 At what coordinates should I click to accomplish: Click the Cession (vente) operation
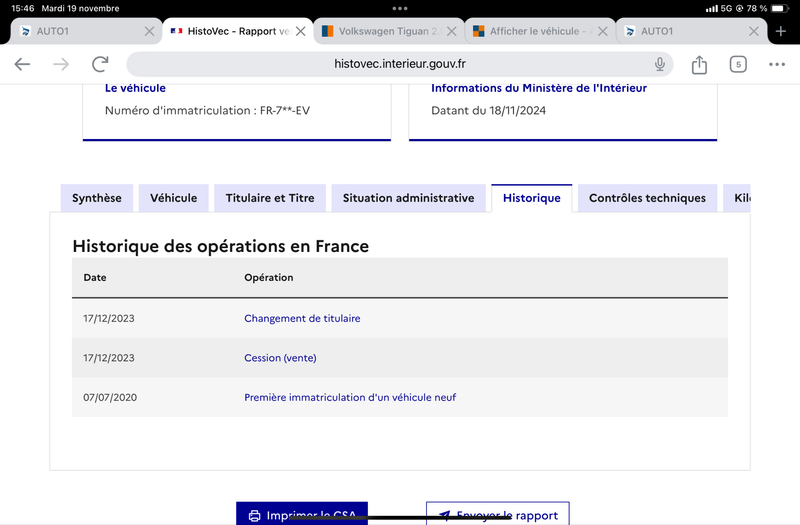pyautogui.click(x=280, y=358)
